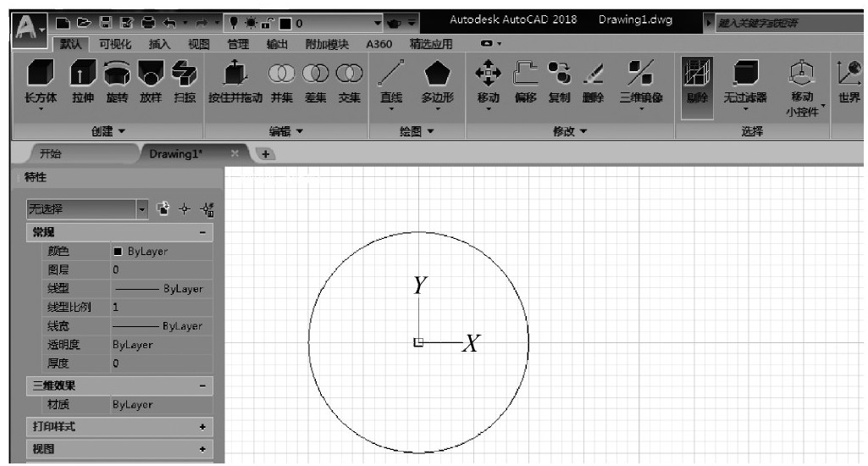Select the 多边形 Polygon tool
The height and width of the screenshot is (466, 868).
(x=437, y=84)
